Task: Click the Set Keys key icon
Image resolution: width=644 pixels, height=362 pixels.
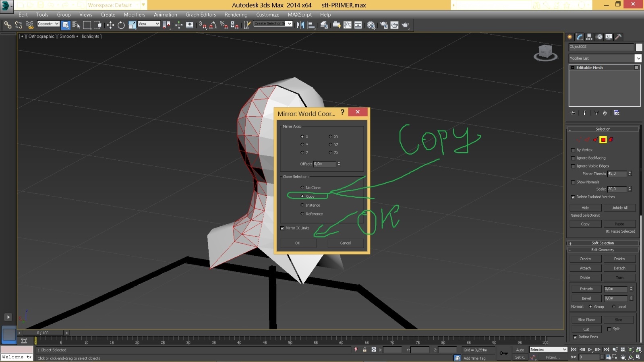Action: pos(503,353)
